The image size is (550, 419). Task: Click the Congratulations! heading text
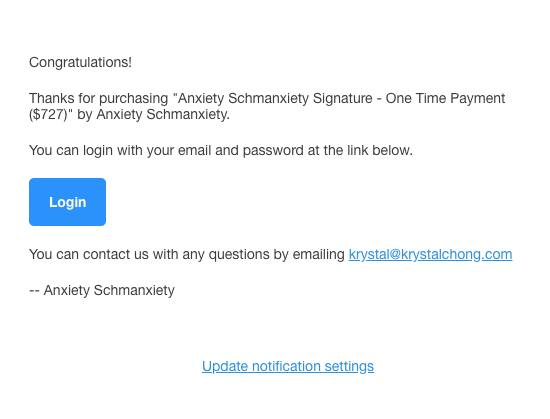tap(80, 62)
